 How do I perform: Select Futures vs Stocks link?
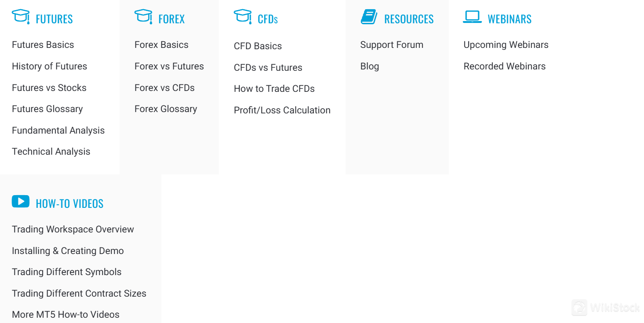point(49,88)
